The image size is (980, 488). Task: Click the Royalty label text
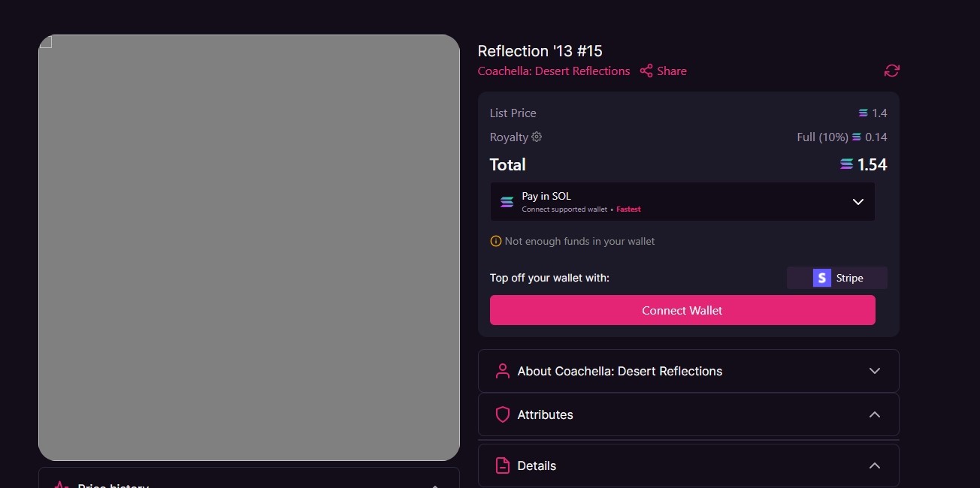point(509,137)
